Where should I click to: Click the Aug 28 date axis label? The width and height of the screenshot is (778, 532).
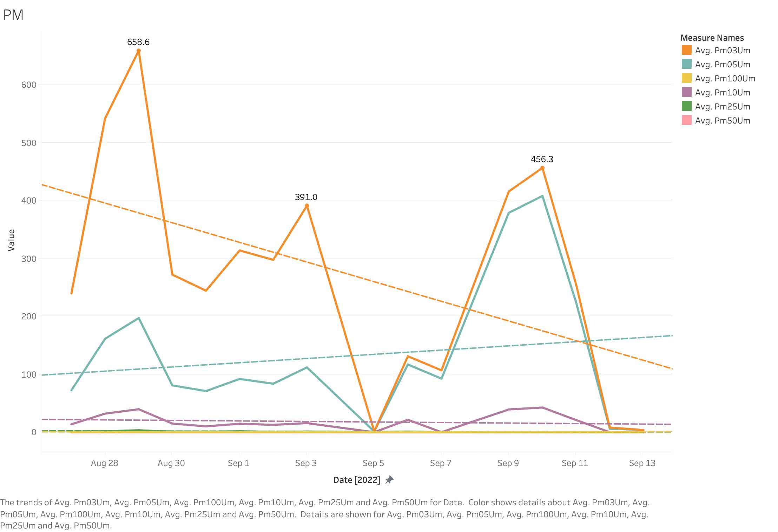click(x=104, y=463)
